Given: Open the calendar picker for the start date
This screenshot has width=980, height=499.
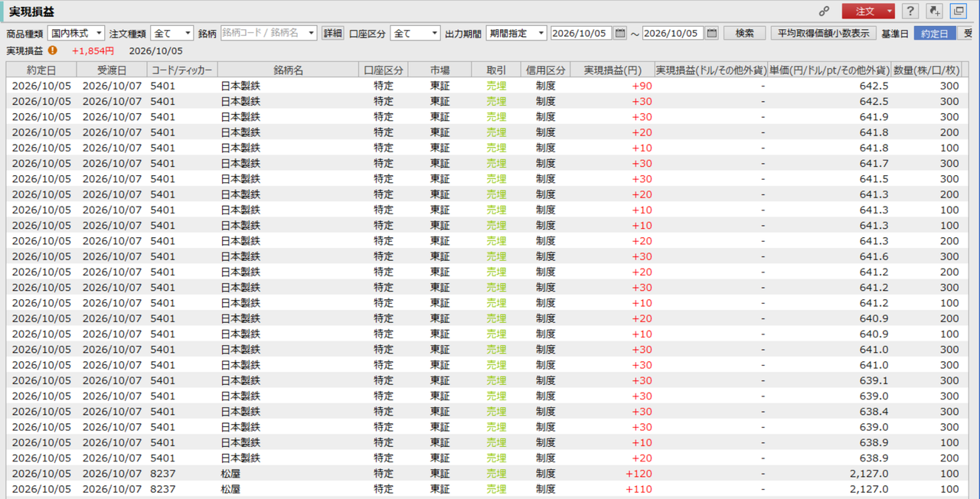Looking at the screenshot, I should point(620,33).
